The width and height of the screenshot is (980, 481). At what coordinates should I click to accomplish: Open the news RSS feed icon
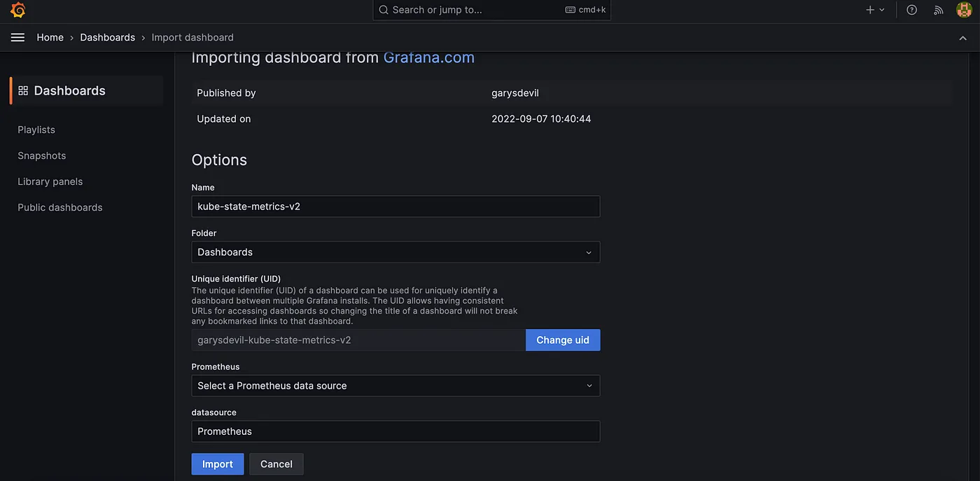tap(939, 10)
